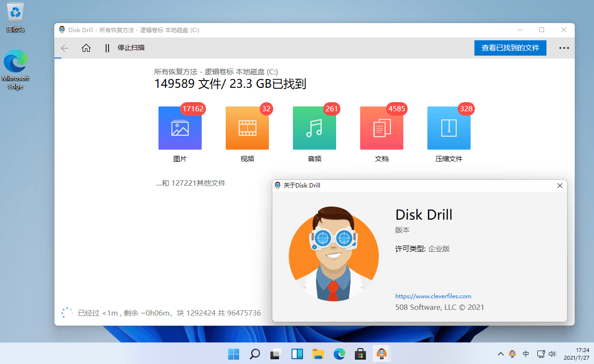The image size is (594, 364).
Task: Click the 149589 文件/ 23.3 GB已找到 heading
Action: point(230,84)
